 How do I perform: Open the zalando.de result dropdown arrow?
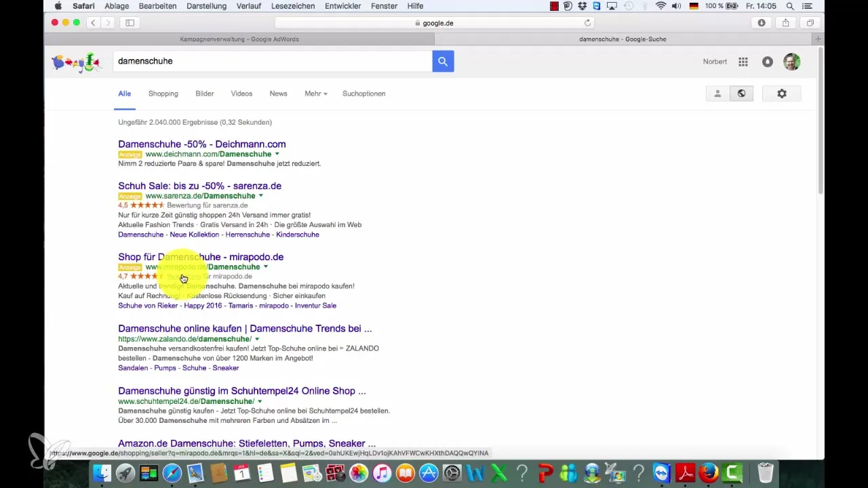pyautogui.click(x=257, y=339)
